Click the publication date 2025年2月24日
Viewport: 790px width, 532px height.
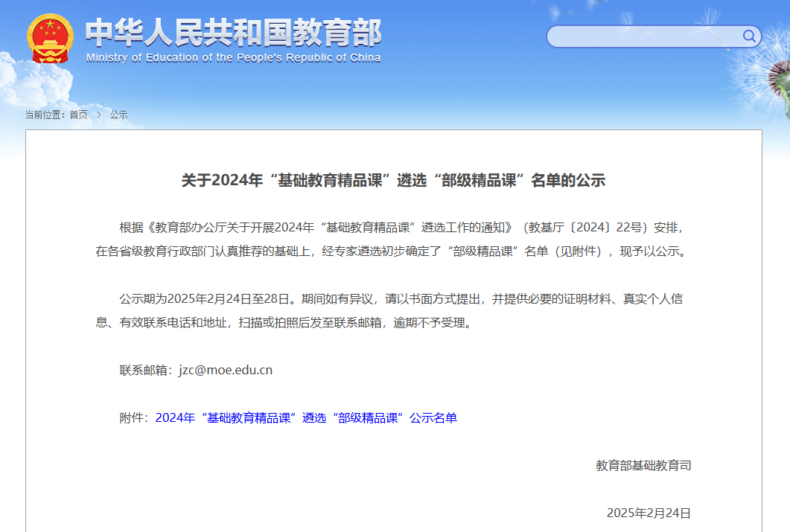(x=649, y=513)
